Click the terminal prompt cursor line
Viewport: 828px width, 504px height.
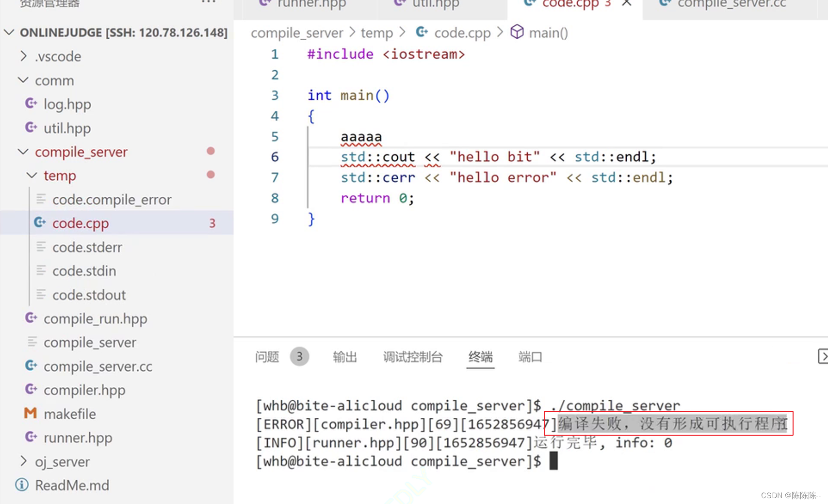[407, 461]
